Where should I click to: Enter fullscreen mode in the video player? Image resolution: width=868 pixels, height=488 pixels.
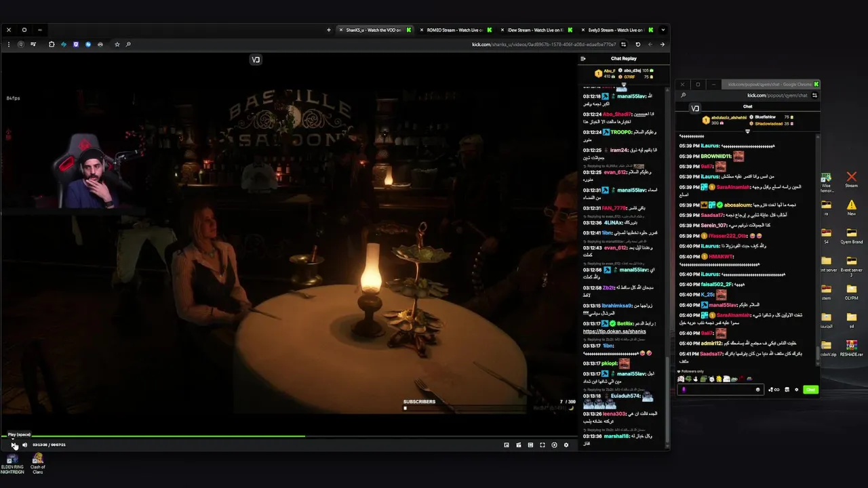coord(542,445)
